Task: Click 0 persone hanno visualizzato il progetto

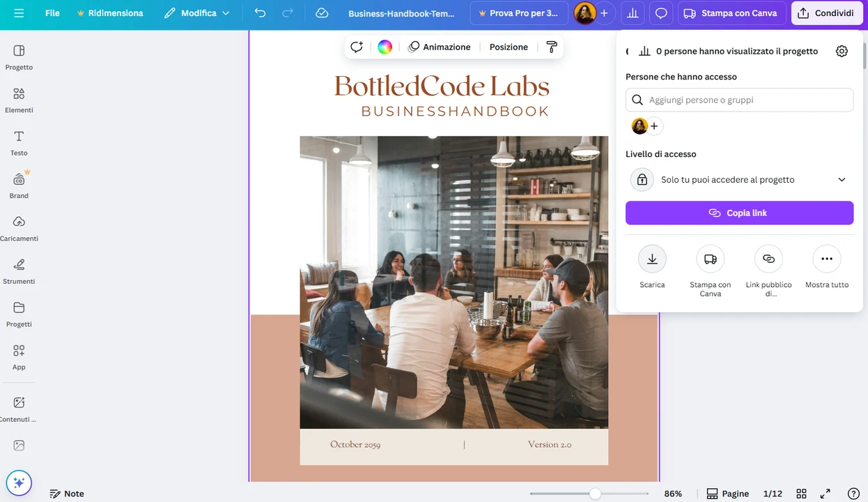Action: 737,51
